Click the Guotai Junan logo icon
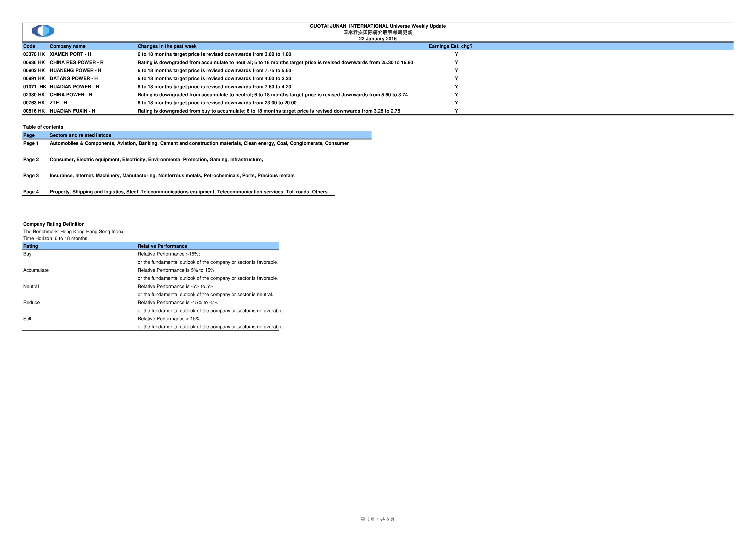756x535 pixels. (x=43, y=31)
